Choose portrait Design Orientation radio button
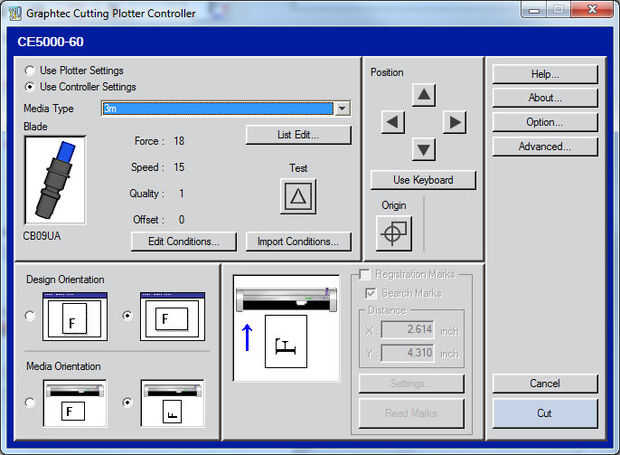 [x=30, y=316]
